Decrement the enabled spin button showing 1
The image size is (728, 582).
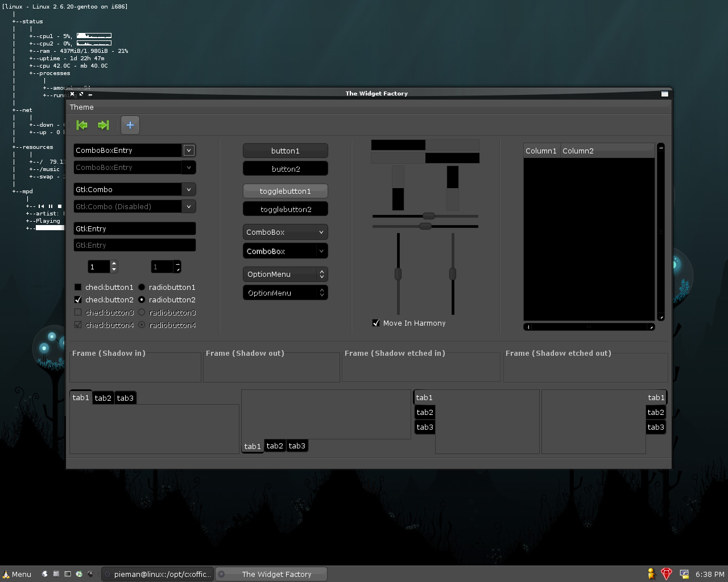click(114, 269)
